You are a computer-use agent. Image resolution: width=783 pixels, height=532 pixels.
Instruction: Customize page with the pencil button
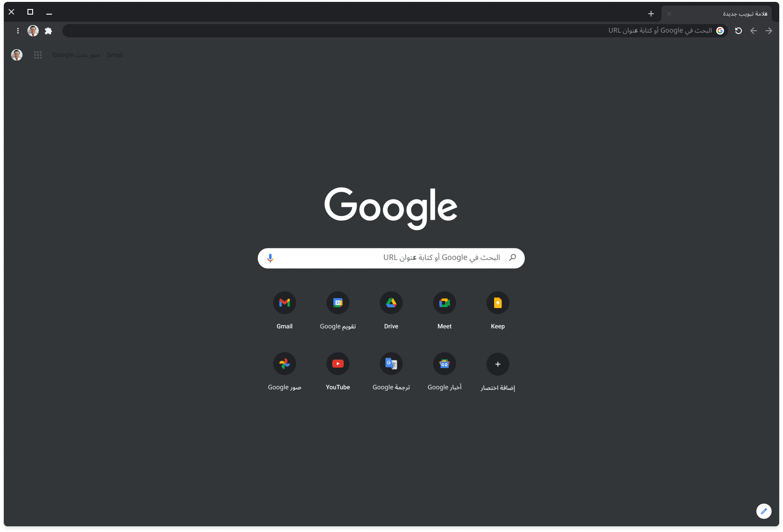(764, 511)
